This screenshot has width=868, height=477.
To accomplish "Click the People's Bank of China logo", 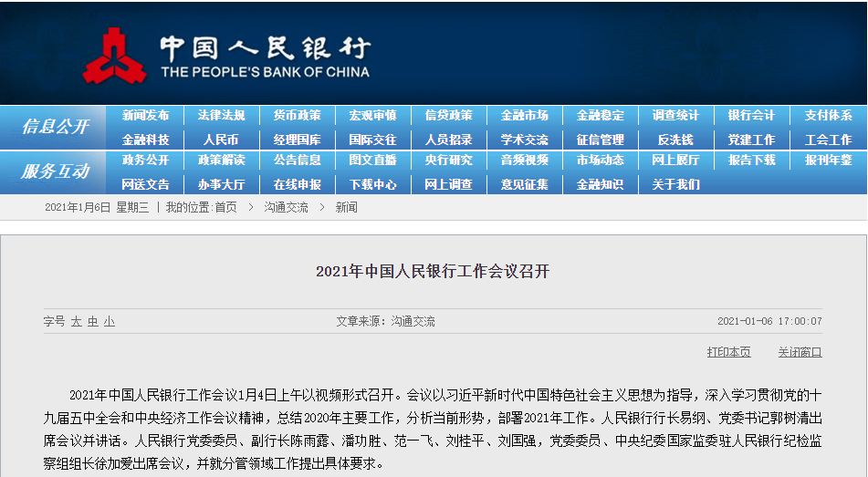I will tap(116, 55).
